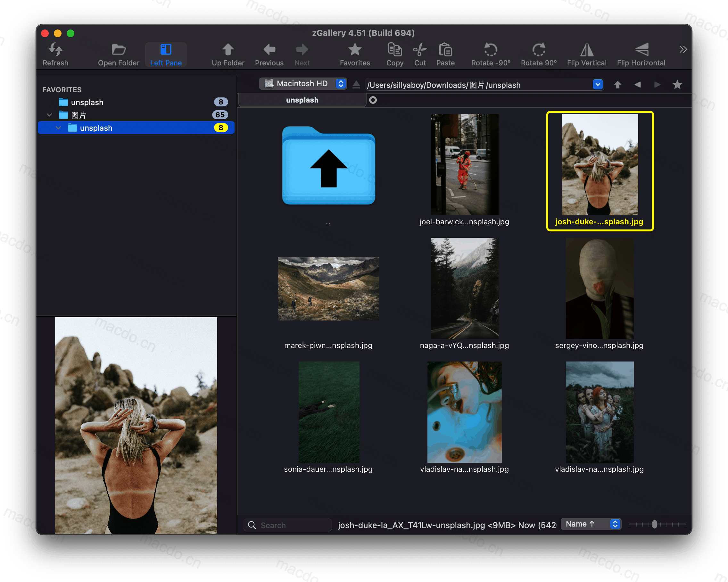This screenshot has height=582, width=728.
Task: Expand the 图片 folder in sidebar
Action: [49, 115]
